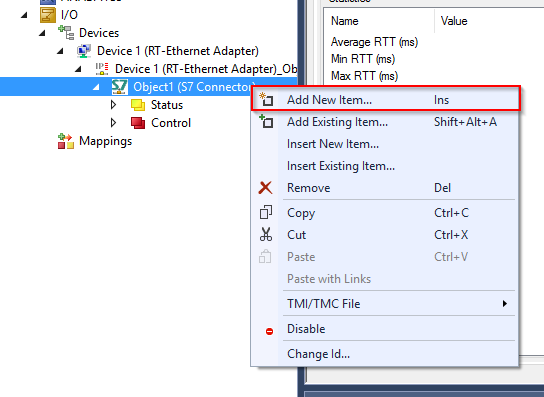The height and width of the screenshot is (397, 544).
Task: Collapse the Object1 (S7 Connector) node
Action: click(x=96, y=87)
